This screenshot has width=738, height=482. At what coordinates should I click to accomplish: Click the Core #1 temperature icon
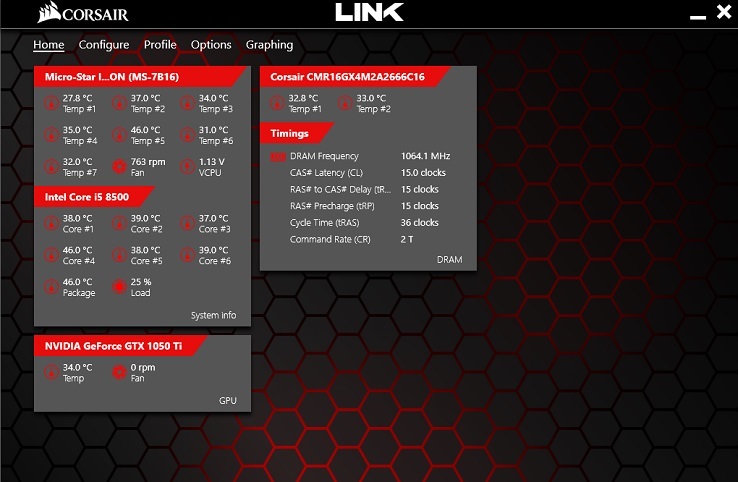[x=51, y=223]
